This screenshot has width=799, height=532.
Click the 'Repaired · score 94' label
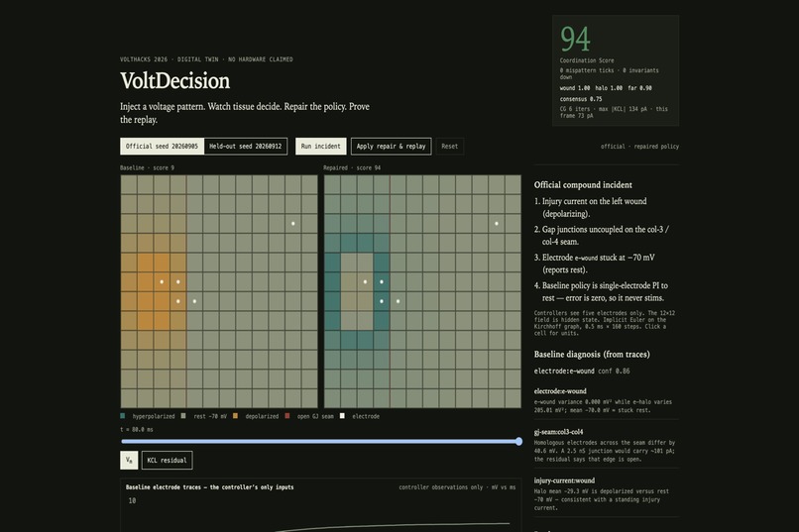pos(352,167)
